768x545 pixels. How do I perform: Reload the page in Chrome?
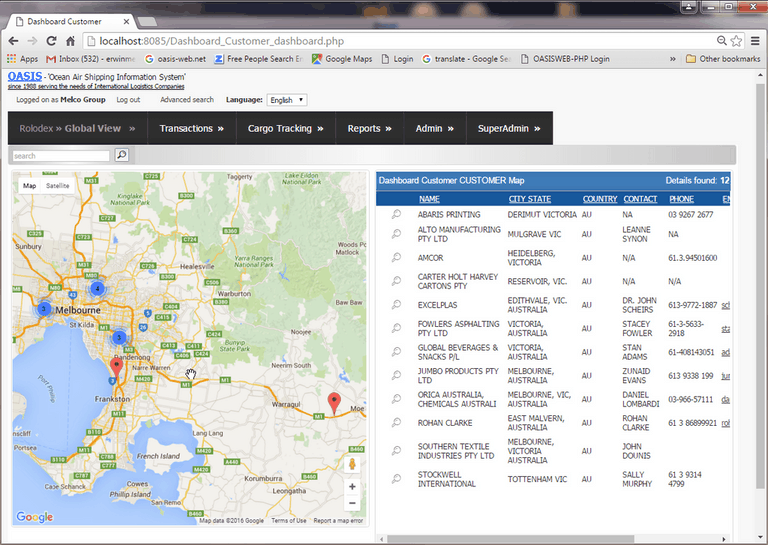51,41
